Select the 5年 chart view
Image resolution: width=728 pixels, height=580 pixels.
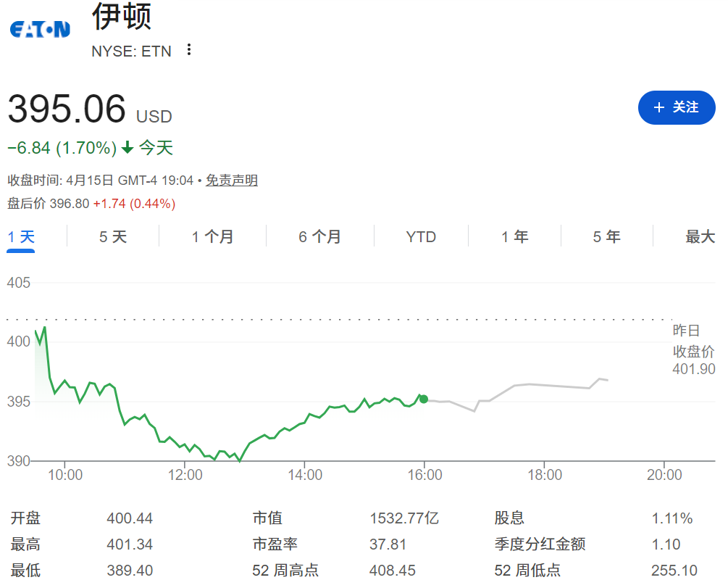(607, 236)
